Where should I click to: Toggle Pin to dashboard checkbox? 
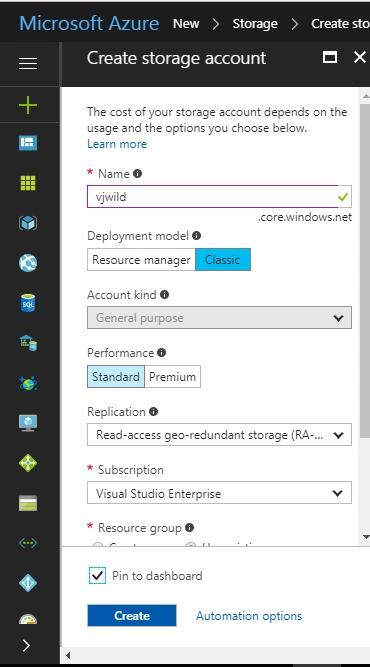[x=97, y=576]
